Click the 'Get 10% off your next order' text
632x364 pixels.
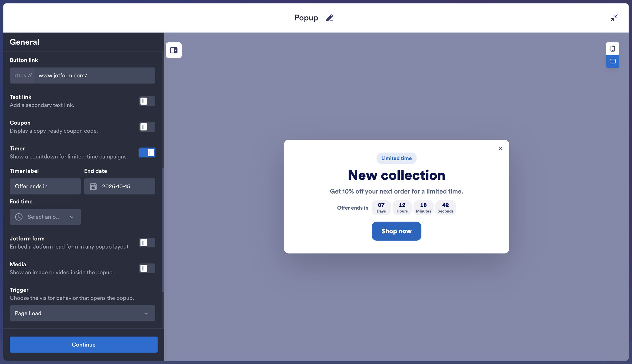coord(396,191)
